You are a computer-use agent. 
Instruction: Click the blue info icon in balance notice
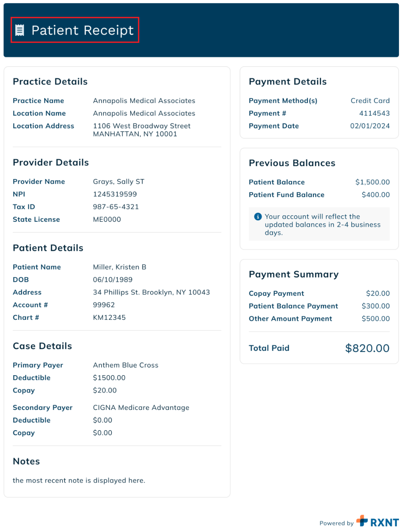[258, 216]
